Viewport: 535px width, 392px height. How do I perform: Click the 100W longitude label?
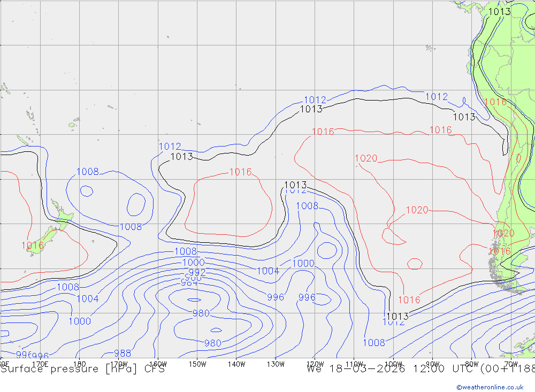(393, 364)
